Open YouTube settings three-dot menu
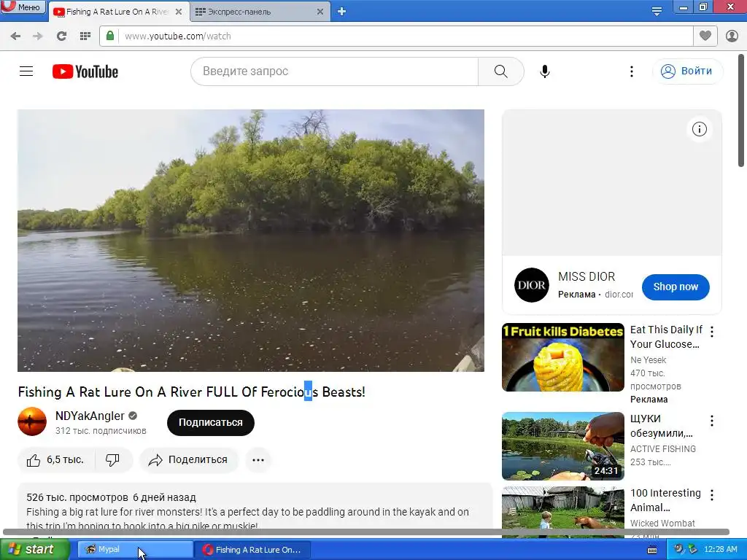 [x=632, y=71]
